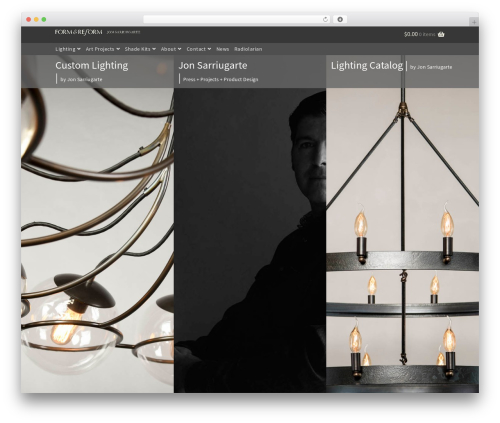This screenshot has width=500, height=423.
Task: Open the shopping cart basket icon
Action: pos(441,34)
